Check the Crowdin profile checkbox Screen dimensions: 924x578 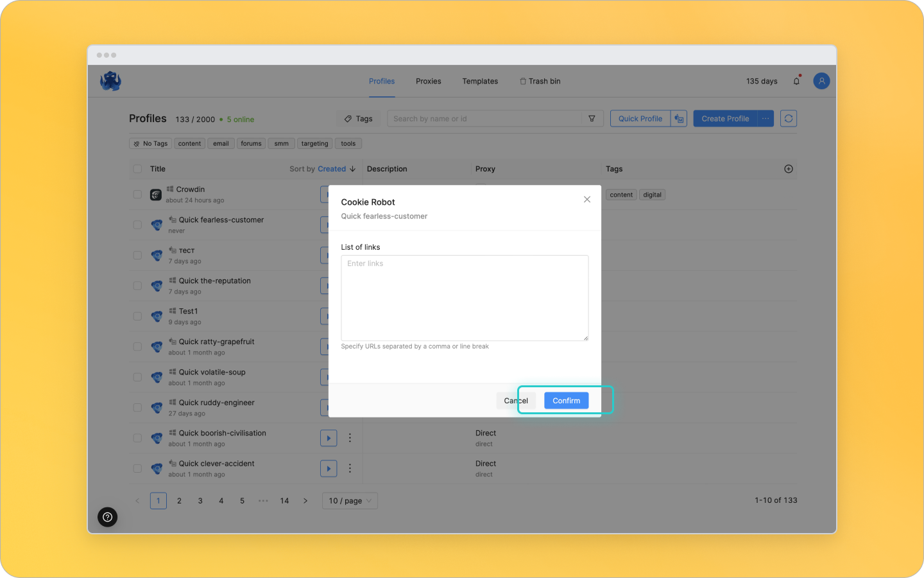(x=137, y=194)
